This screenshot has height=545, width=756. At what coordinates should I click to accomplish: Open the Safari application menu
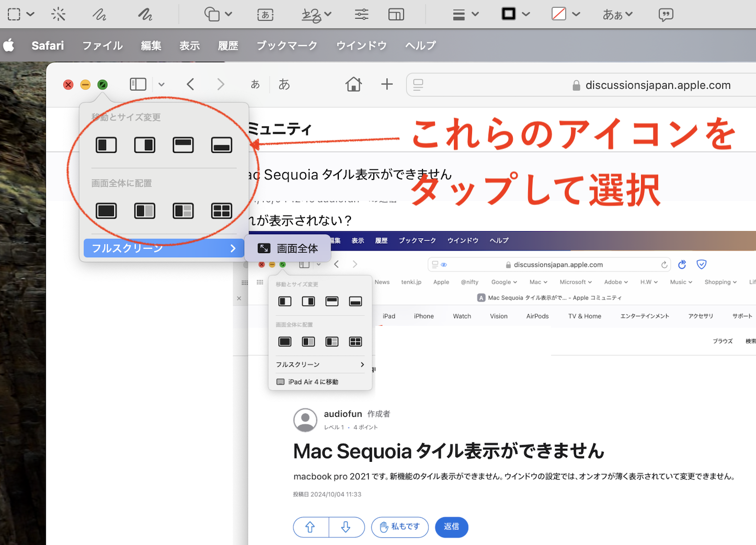(x=48, y=46)
